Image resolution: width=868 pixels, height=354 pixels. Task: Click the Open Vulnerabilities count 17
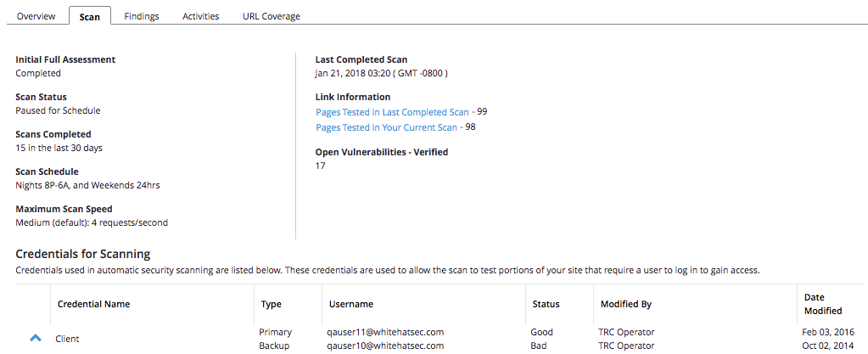click(320, 166)
